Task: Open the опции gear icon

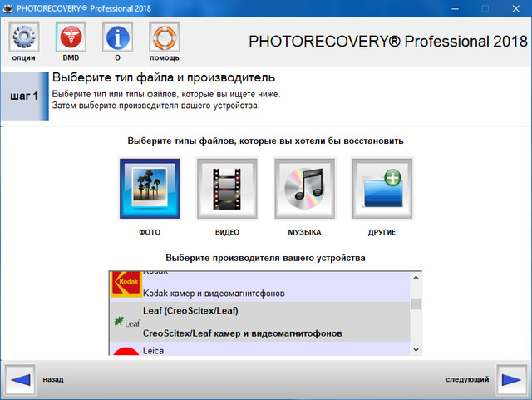Action: point(24,37)
